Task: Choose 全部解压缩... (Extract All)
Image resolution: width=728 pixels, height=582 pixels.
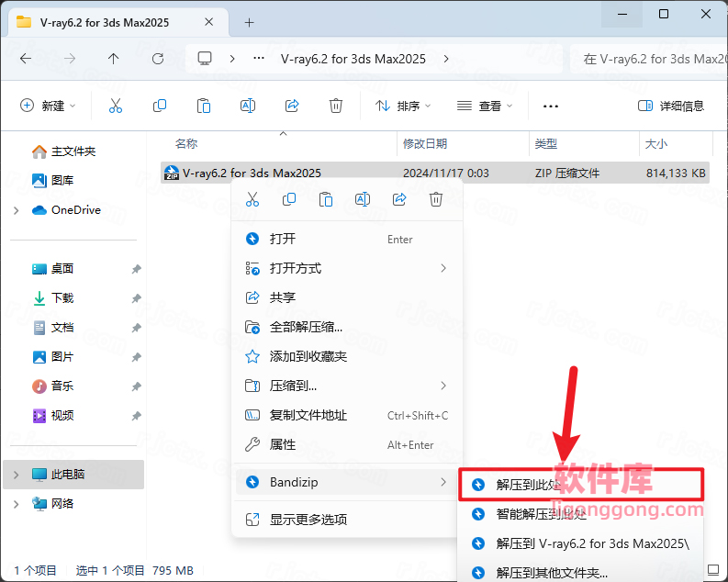Action: 347,327
